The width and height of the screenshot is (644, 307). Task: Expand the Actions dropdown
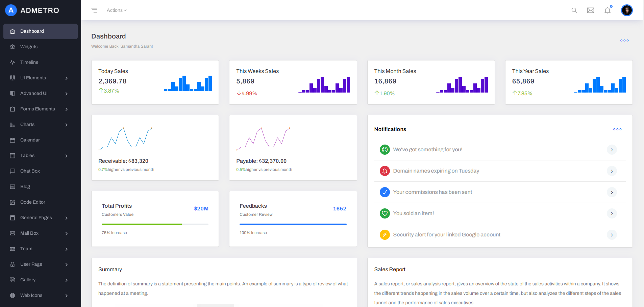(x=116, y=10)
